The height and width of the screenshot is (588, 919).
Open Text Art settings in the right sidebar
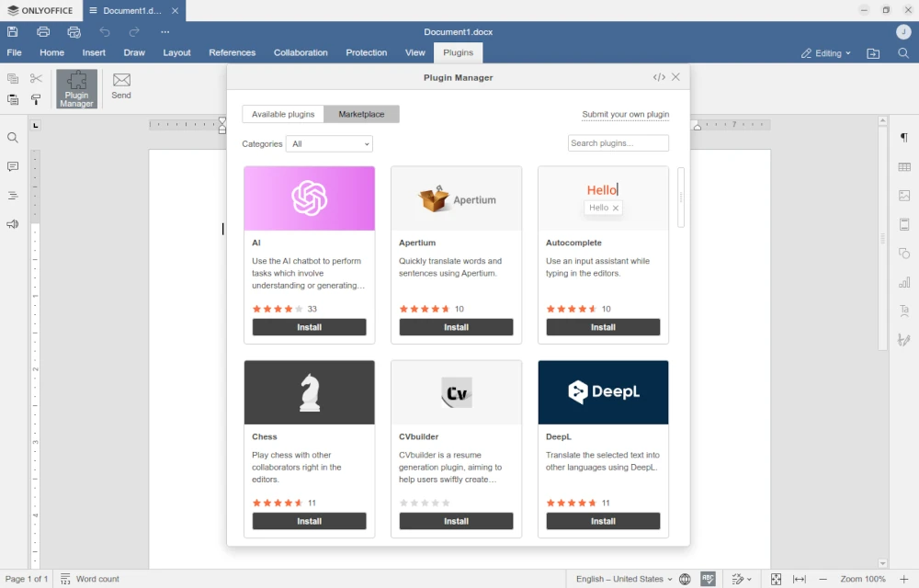coord(904,311)
